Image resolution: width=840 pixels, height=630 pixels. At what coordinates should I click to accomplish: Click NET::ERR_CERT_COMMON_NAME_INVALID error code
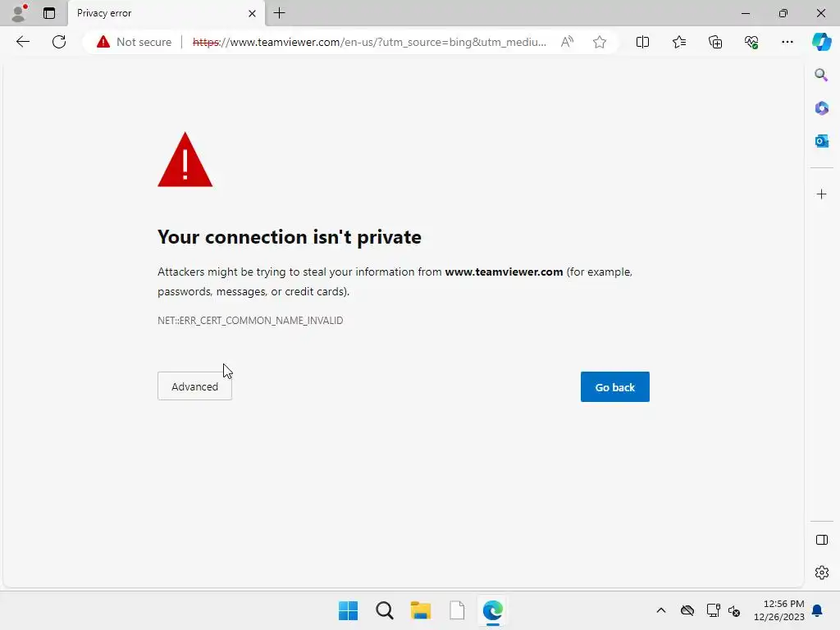(250, 321)
